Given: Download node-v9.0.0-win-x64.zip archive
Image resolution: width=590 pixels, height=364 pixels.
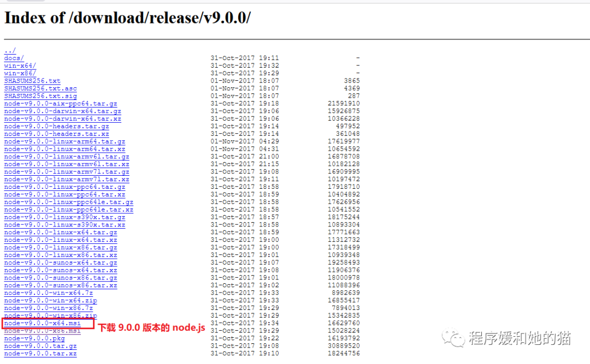Looking at the screenshot, I should [x=50, y=300].
